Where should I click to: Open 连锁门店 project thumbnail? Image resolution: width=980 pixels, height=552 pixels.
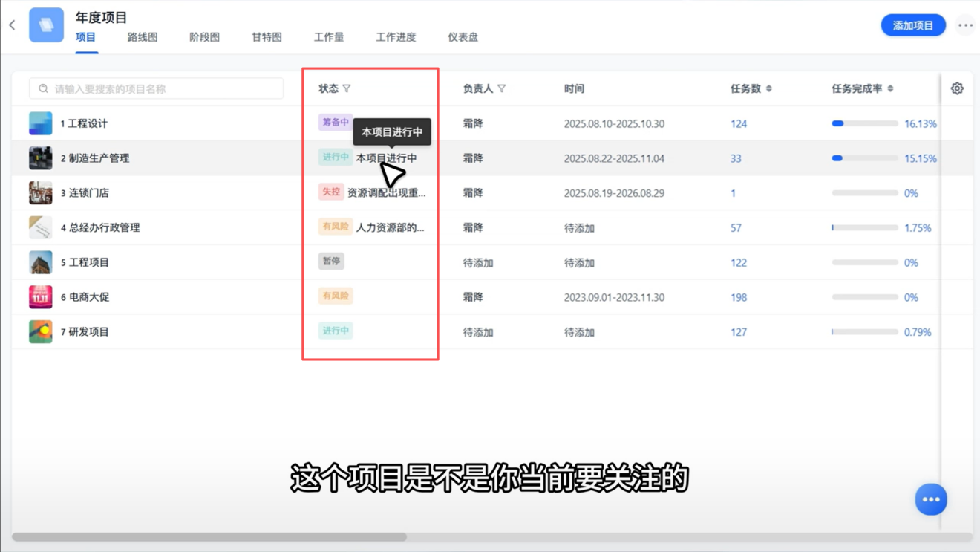[41, 192]
